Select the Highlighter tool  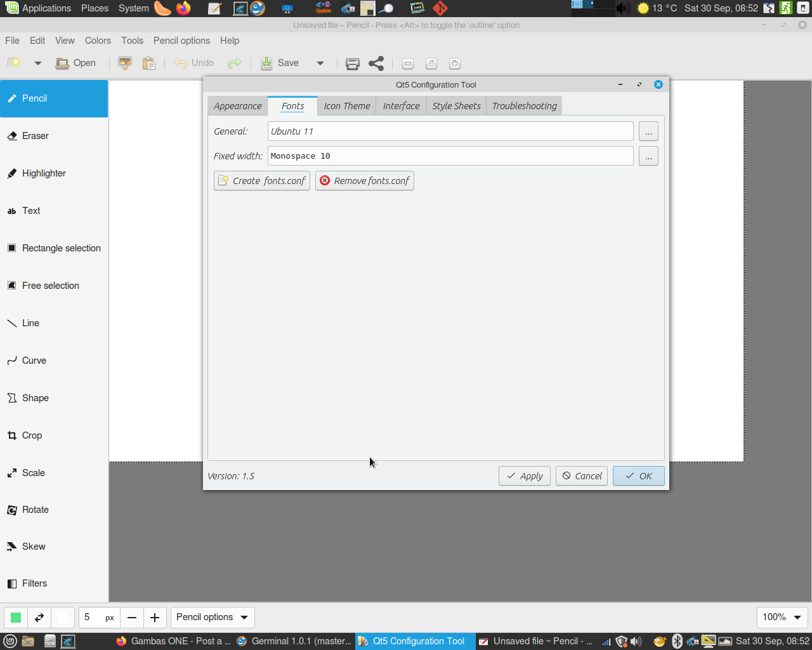pos(44,173)
